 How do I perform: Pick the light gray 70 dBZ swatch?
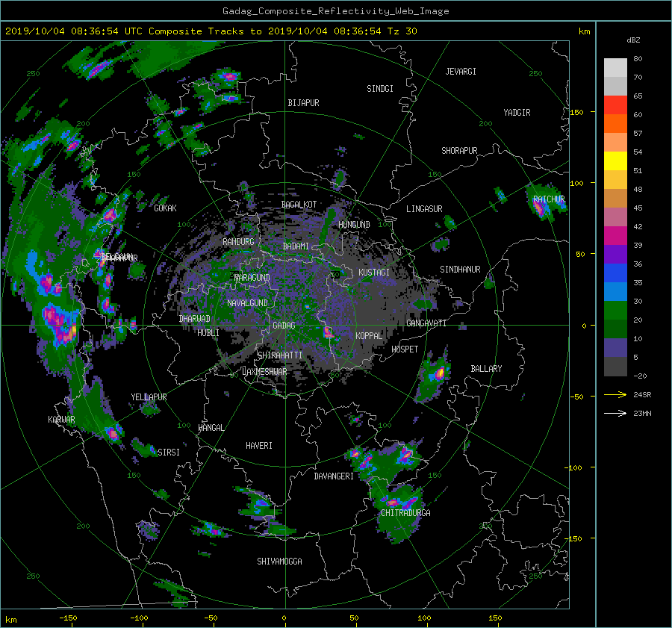615,68
